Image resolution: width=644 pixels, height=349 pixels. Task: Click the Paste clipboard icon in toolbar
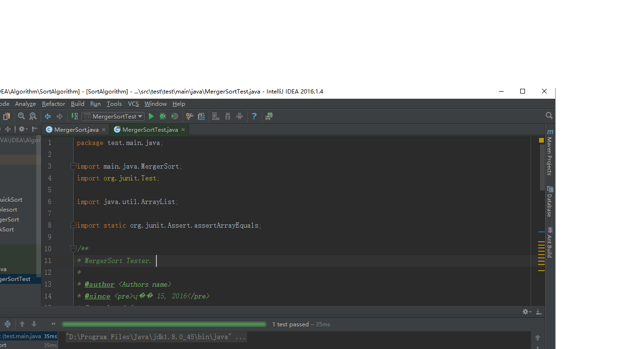coord(7,116)
